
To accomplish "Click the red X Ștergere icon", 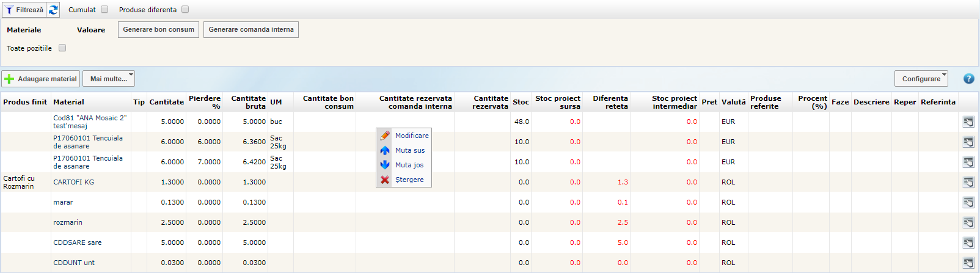I will (x=385, y=180).
